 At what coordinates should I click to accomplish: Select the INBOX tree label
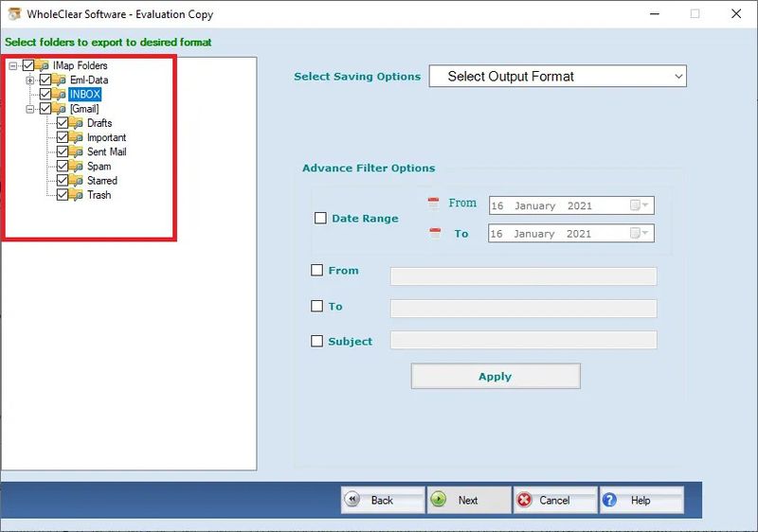(84, 94)
